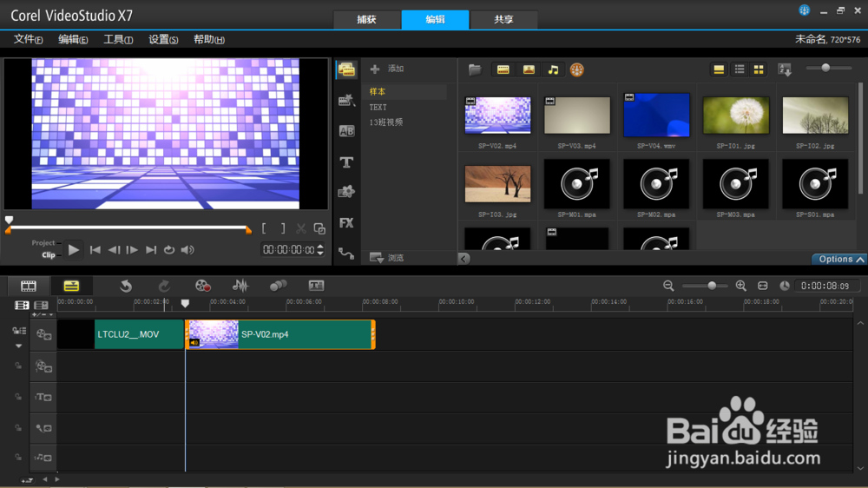The height and width of the screenshot is (488, 868).
Task: Open the system volume control
Action: [x=187, y=250]
